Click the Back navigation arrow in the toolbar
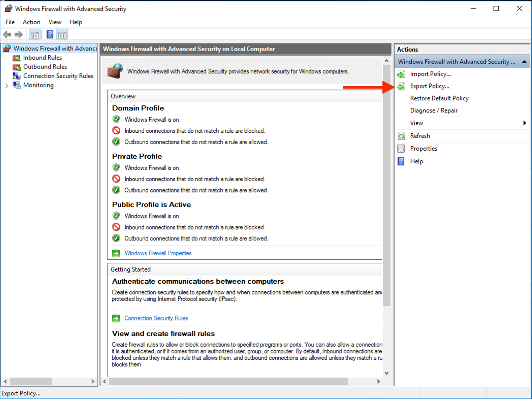 [7, 34]
